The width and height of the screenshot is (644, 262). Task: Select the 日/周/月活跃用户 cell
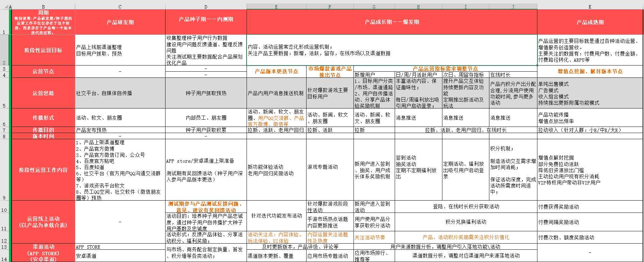(418, 75)
